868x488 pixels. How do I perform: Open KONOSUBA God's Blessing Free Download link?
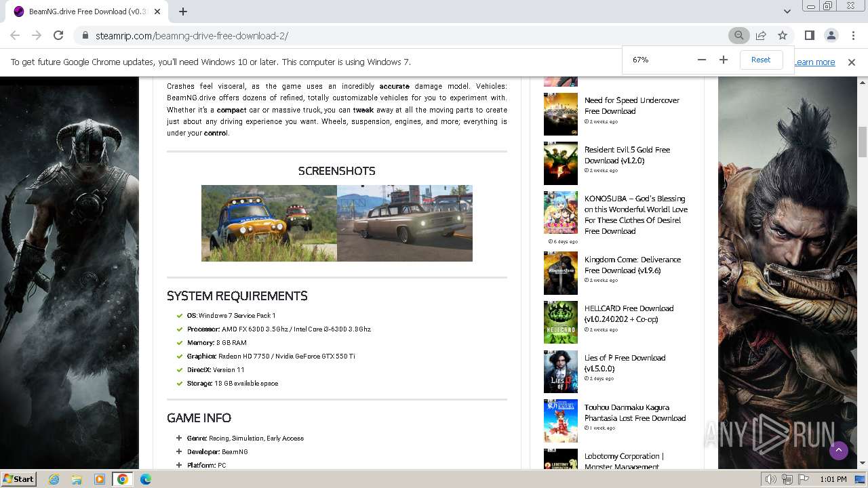(x=636, y=215)
